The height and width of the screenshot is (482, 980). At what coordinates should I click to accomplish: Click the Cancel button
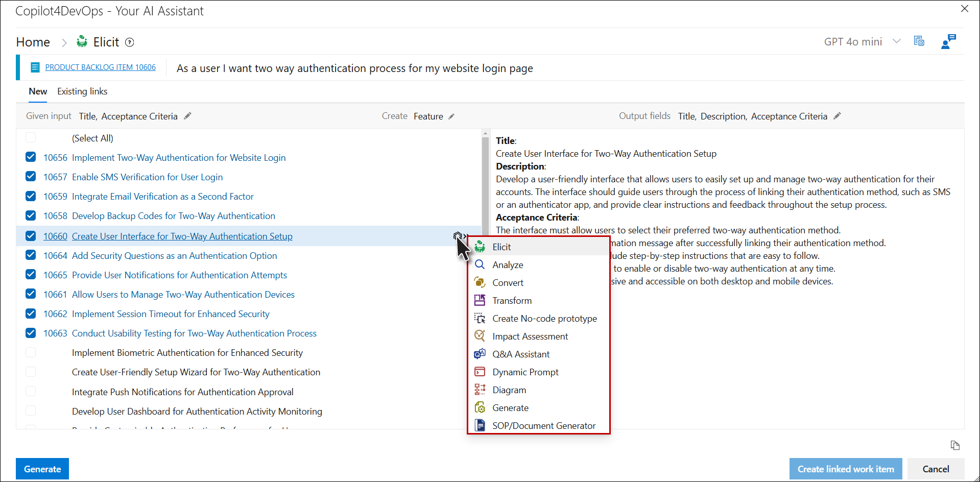[936, 469]
